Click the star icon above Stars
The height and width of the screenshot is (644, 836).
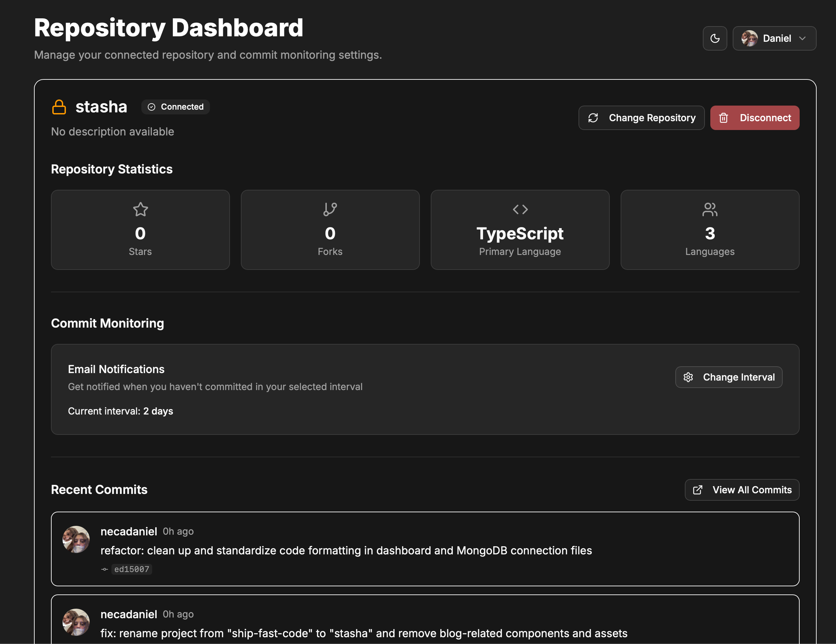click(x=141, y=209)
